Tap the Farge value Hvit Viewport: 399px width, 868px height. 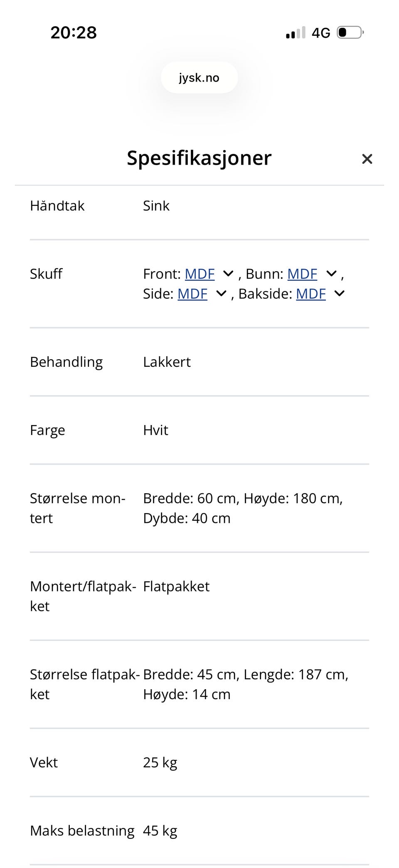coord(155,430)
